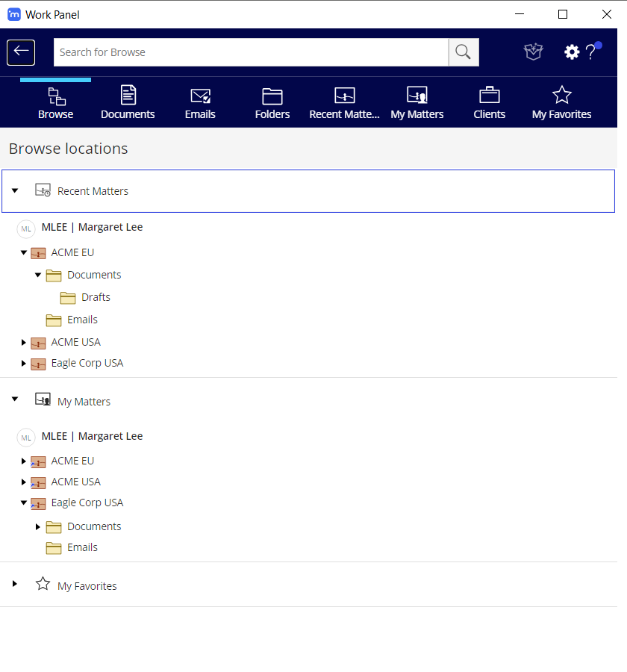This screenshot has height=672, width=627.
Task: Open Emails folder under Eagle Corp USA
Action: coord(82,547)
